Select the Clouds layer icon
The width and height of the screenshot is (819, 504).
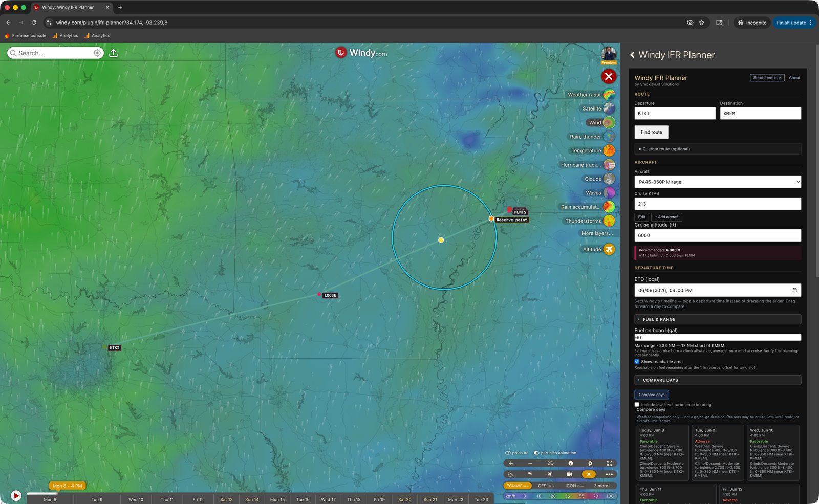(x=609, y=179)
